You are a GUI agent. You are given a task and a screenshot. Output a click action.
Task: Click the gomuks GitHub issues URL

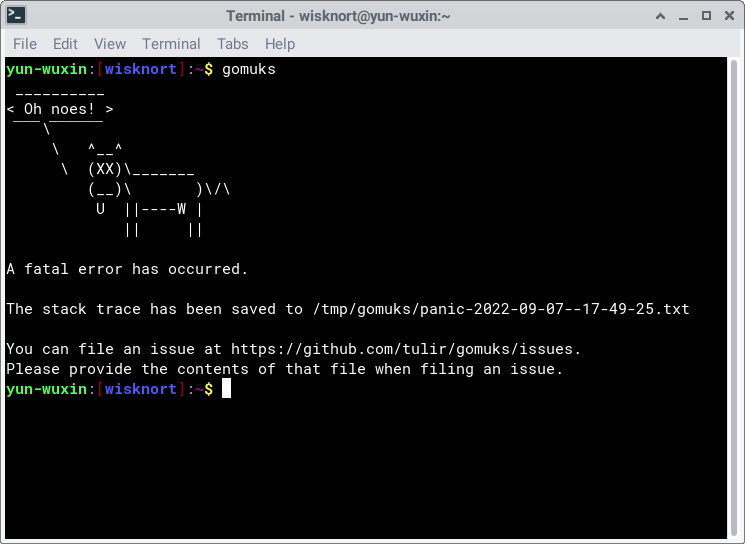pyautogui.click(x=404, y=349)
